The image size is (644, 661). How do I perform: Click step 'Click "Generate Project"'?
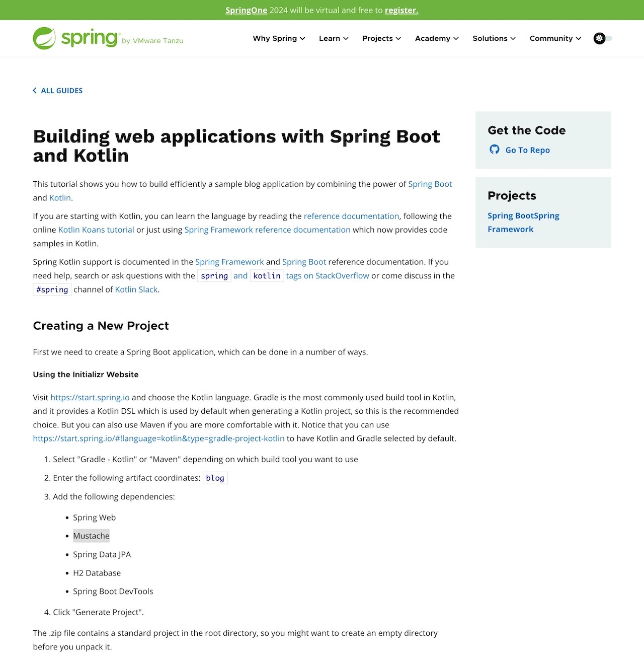click(98, 612)
